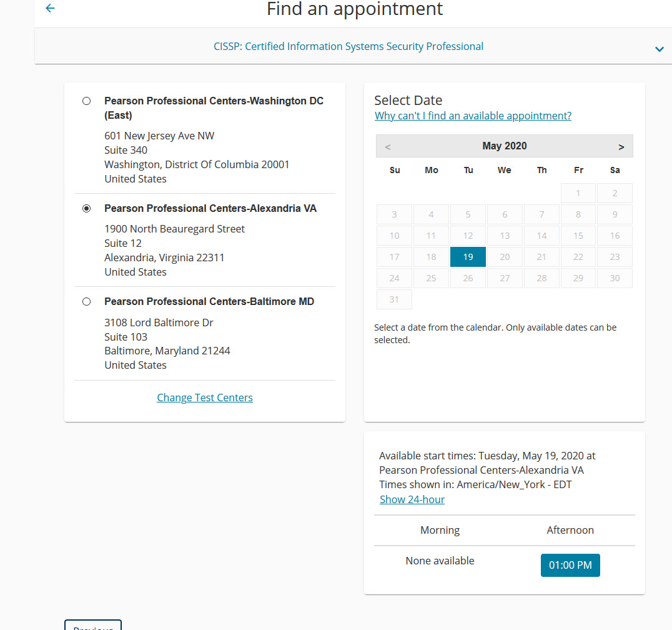672x630 pixels.
Task: Select Washington DC (East) test center
Action: tap(87, 101)
